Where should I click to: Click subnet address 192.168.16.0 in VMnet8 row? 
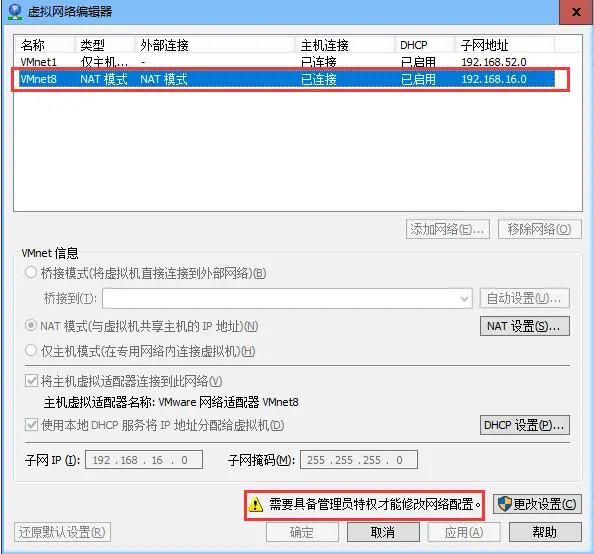[x=494, y=79]
